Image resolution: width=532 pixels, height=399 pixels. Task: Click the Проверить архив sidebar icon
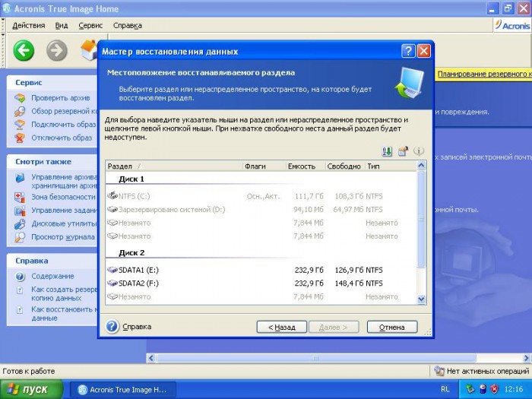click(20, 98)
